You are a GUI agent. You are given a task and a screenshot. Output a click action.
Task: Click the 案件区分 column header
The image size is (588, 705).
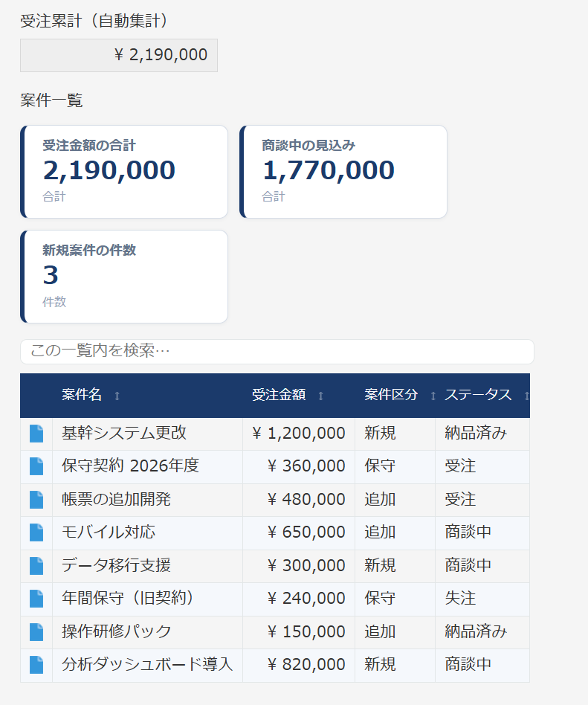point(395,395)
